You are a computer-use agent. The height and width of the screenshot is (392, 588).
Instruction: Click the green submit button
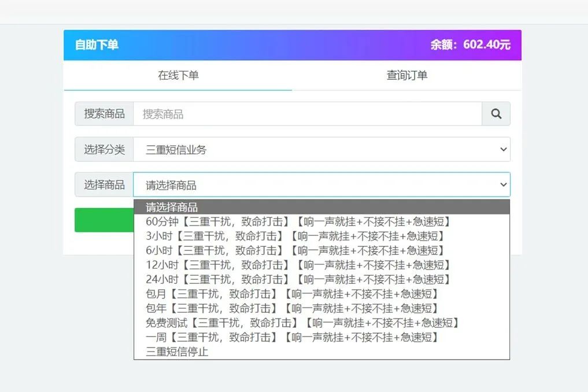click(x=104, y=220)
